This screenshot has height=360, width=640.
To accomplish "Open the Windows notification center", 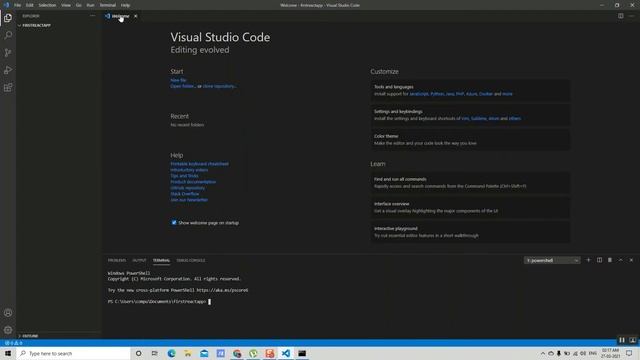I will (629, 353).
